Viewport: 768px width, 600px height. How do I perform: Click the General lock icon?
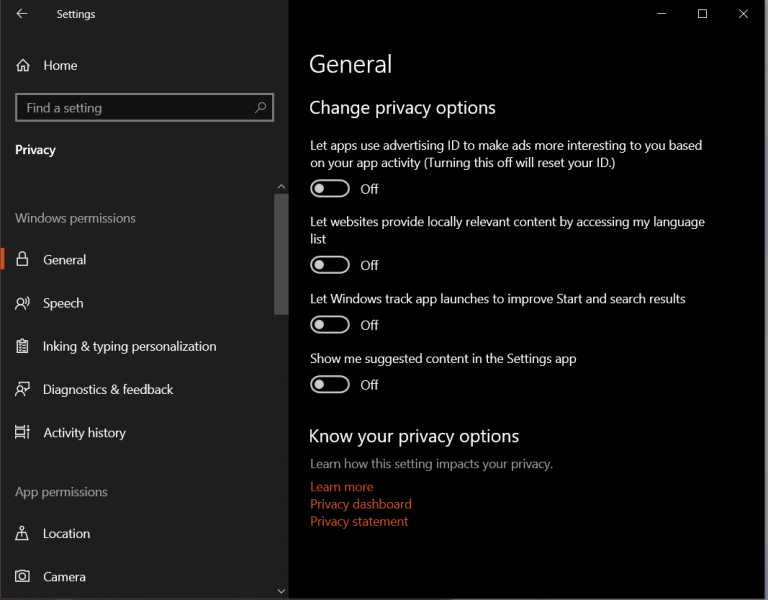(22, 259)
